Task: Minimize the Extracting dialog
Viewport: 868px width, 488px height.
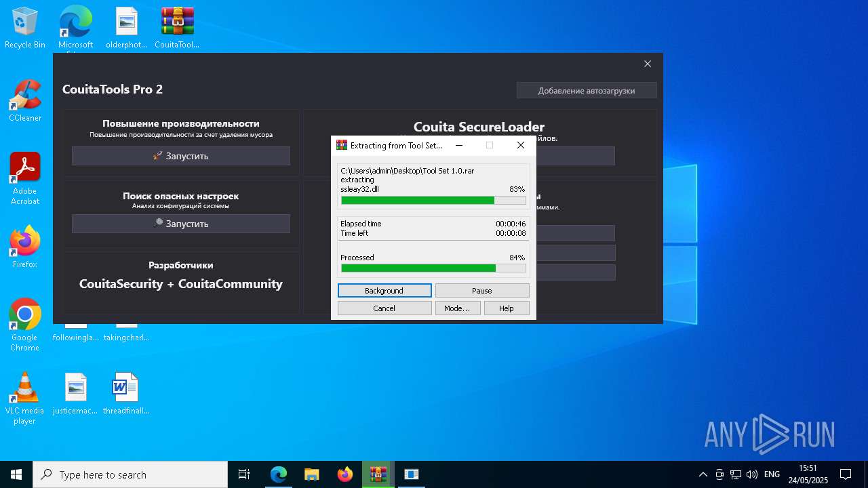Action: (459, 145)
